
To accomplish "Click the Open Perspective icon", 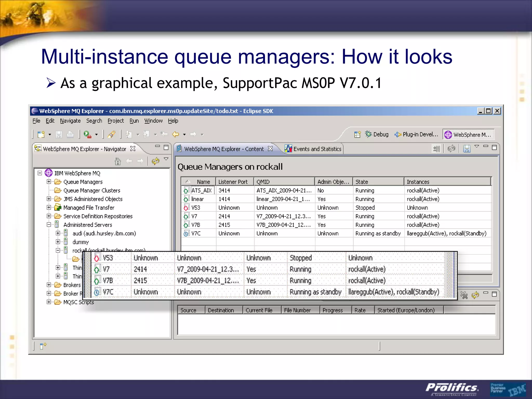I will [x=357, y=134].
